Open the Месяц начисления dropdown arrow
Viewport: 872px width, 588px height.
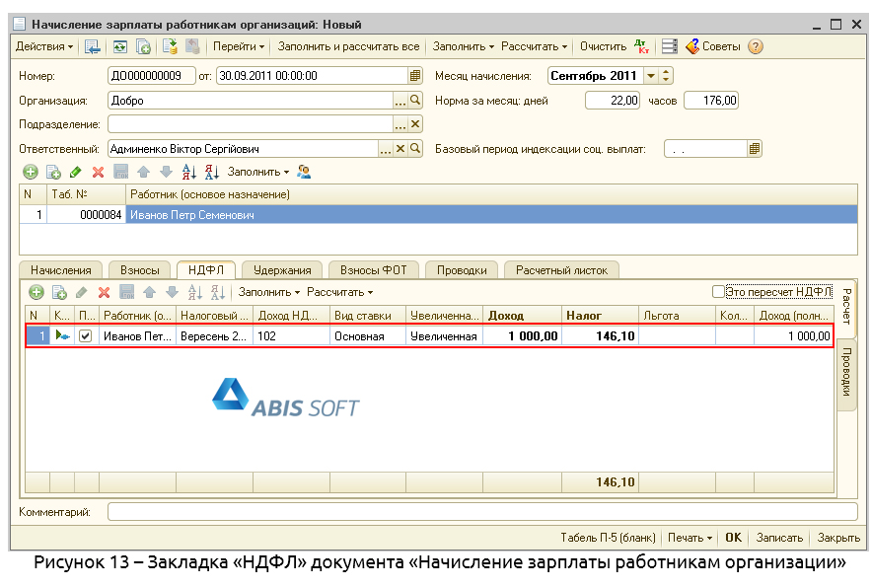click(x=651, y=76)
